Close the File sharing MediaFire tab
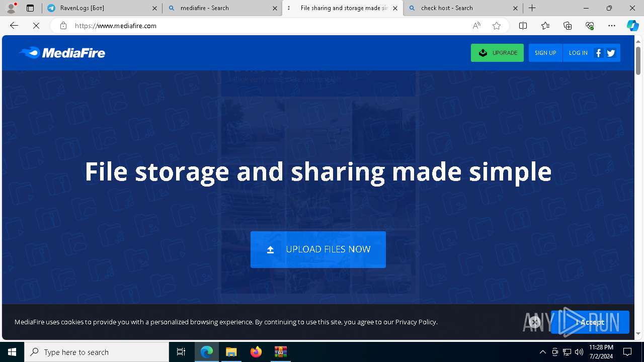This screenshot has height=362, width=644. point(395,8)
